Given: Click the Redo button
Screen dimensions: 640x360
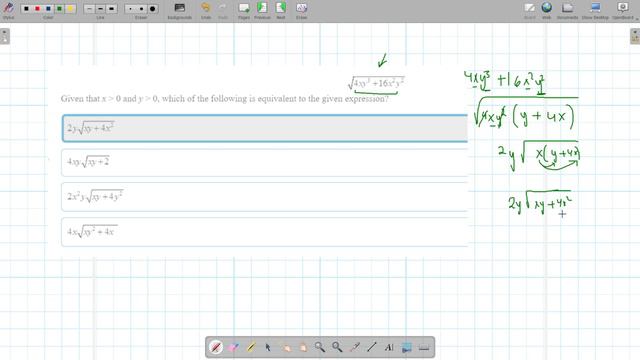Looking at the screenshot, I should tap(222, 11).
